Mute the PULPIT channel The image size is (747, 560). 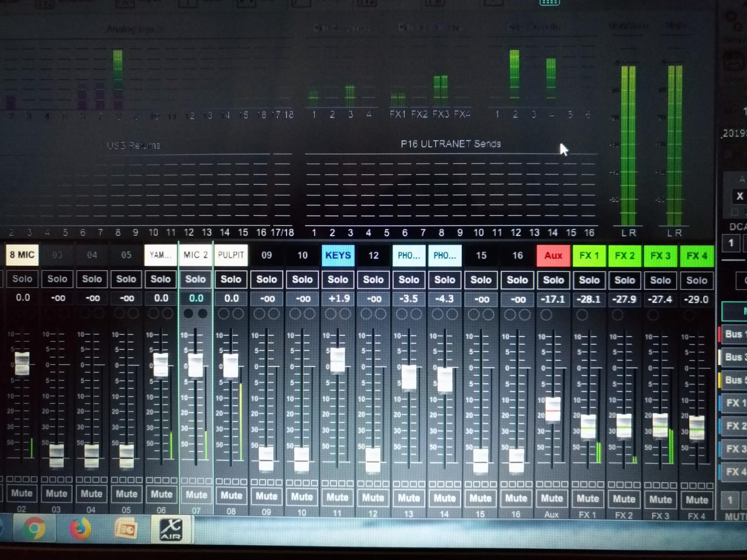pos(231,495)
